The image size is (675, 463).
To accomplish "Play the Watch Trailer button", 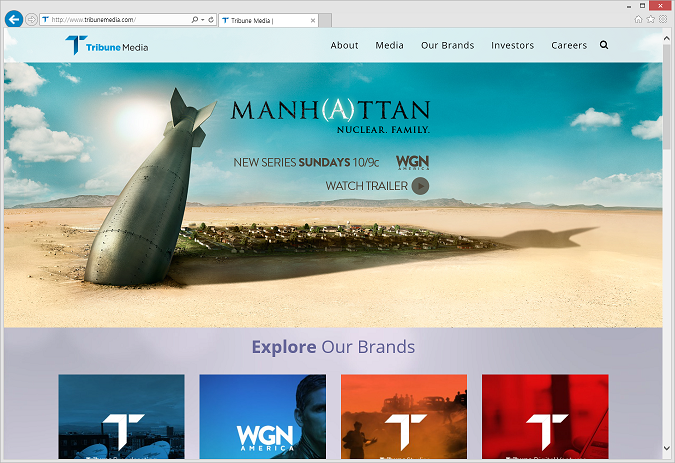I will (x=420, y=186).
